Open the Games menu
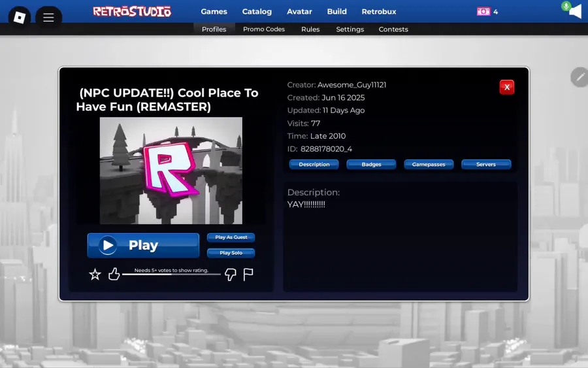 (214, 12)
